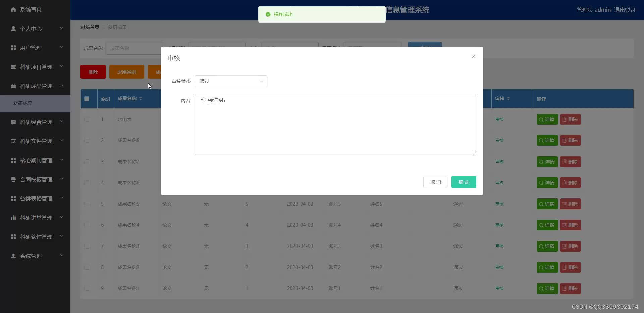
Task: Focus the 成果名称 search field
Action: [x=135, y=48]
